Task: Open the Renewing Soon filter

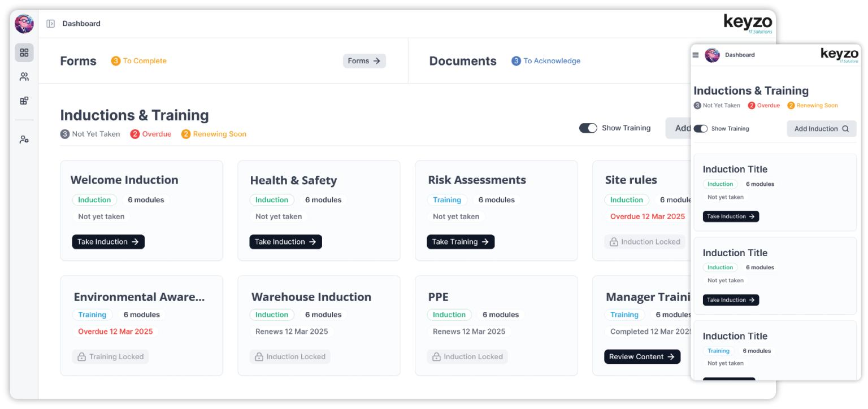Action: 213,134
